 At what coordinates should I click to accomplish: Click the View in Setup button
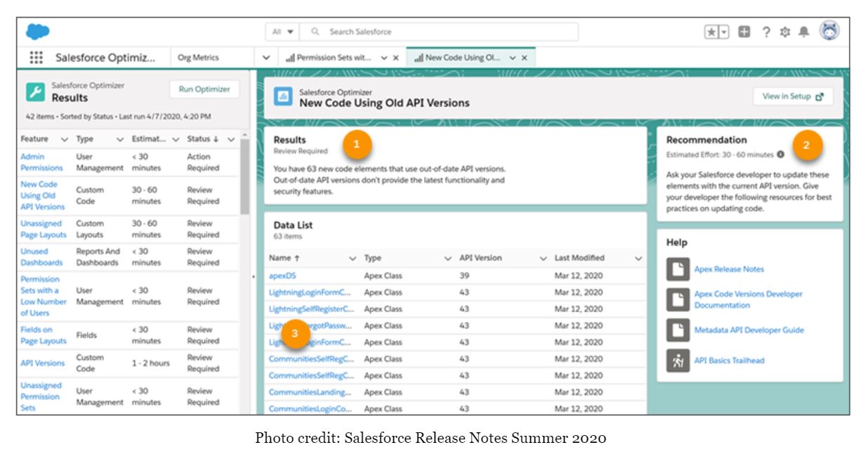click(x=792, y=96)
